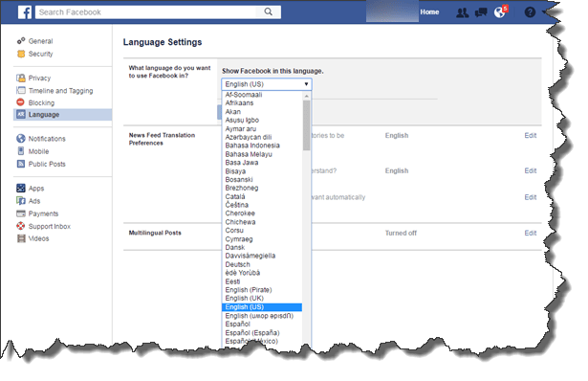The image size is (588, 381).
Task: Select Bosanski language option
Action: click(x=262, y=179)
